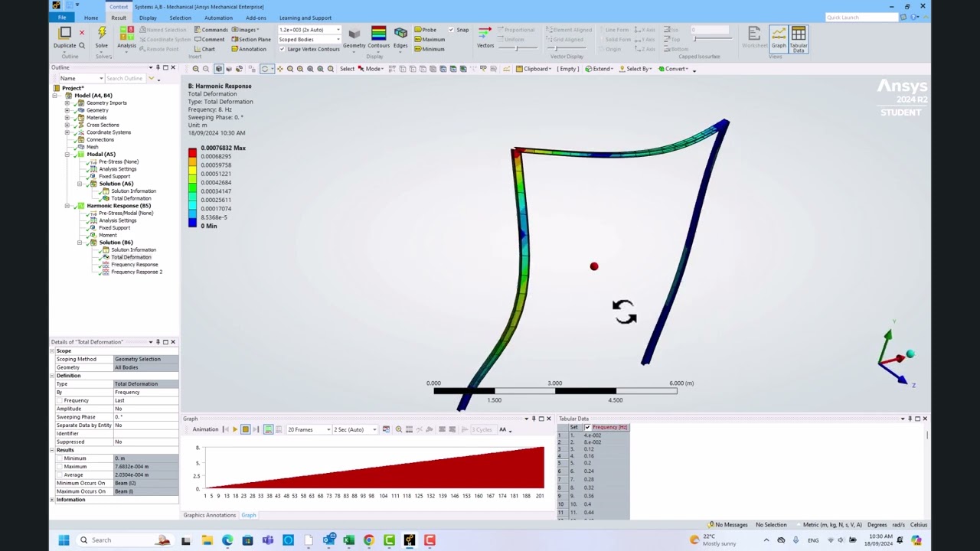Screen dimensions: 980x551
Task: Toggle the Snap checkbox
Action: (x=451, y=30)
